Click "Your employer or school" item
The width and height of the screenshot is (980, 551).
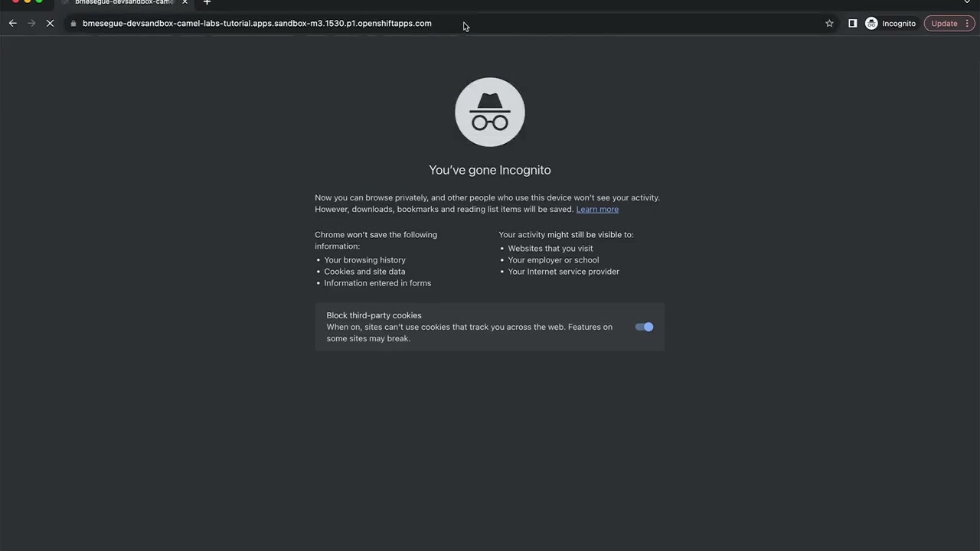[x=554, y=260]
